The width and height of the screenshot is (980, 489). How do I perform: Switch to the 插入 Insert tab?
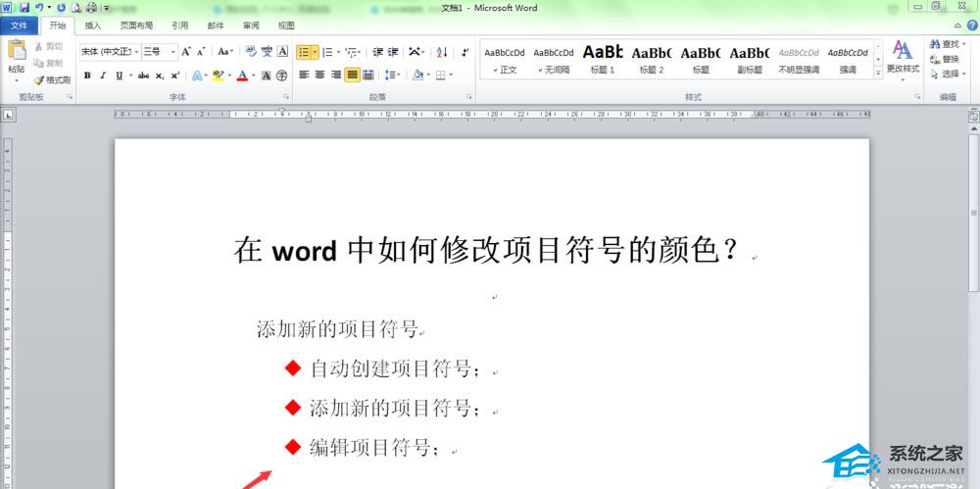pos(93,25)
